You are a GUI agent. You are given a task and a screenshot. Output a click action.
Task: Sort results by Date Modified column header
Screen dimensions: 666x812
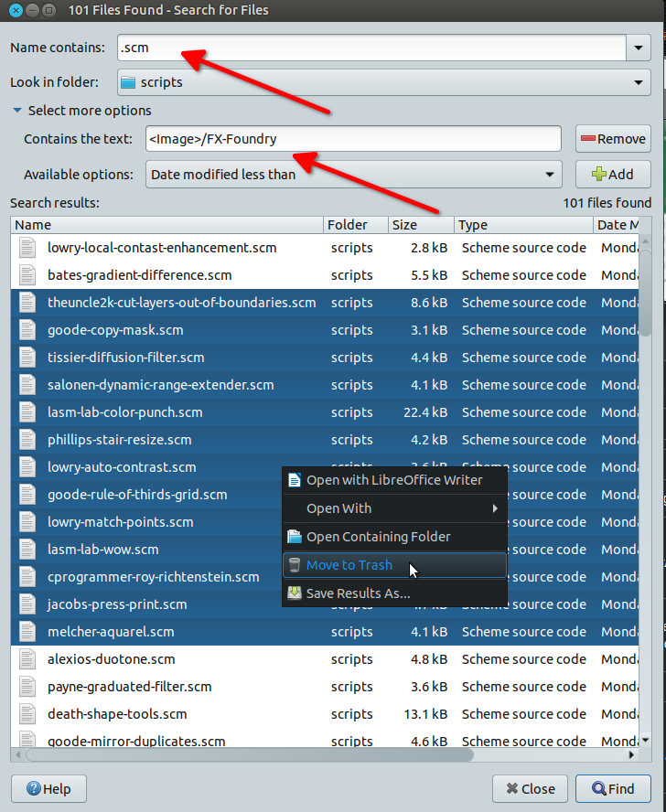[617, 225]
